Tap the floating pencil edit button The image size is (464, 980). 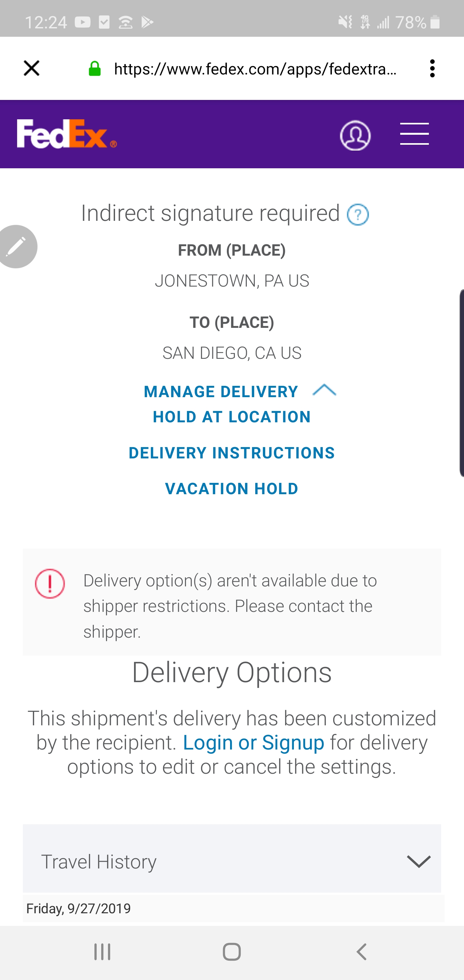[16, 247]
